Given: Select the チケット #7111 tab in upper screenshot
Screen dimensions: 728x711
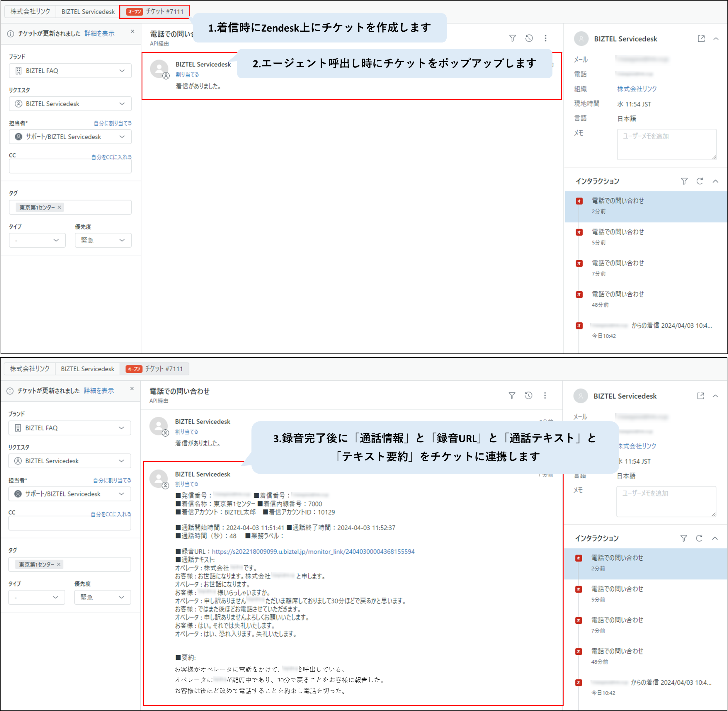Looking at the screenshot, I should click(154, 11).
